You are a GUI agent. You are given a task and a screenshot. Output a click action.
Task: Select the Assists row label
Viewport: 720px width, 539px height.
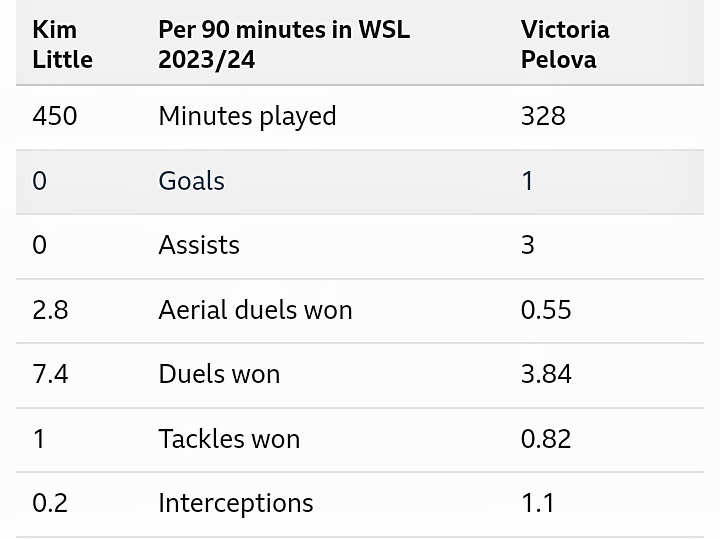(199, 245)
